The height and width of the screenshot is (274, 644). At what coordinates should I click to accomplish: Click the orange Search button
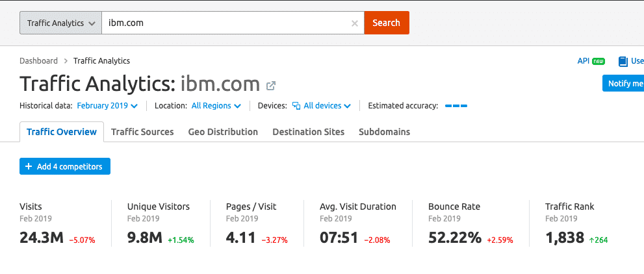pyautogui.click(x=387, y=23)
